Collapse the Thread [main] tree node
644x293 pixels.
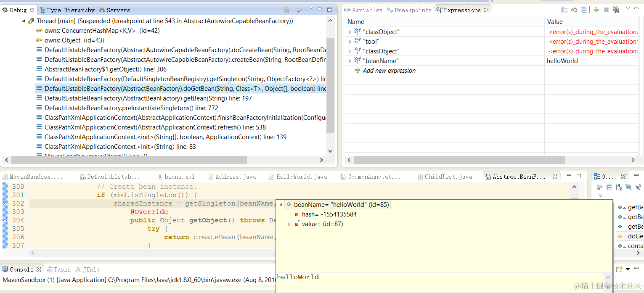[x=24, y=21]
